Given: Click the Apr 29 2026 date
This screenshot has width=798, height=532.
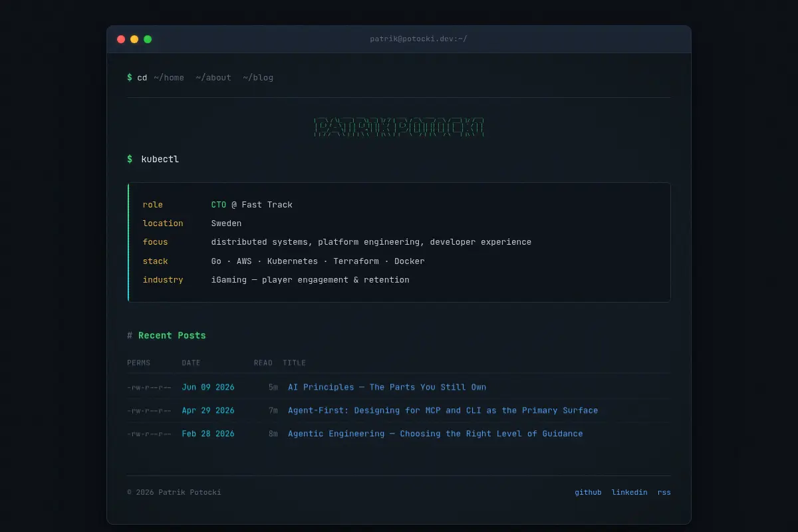Looking at the screenshot, I should point(208,410).
